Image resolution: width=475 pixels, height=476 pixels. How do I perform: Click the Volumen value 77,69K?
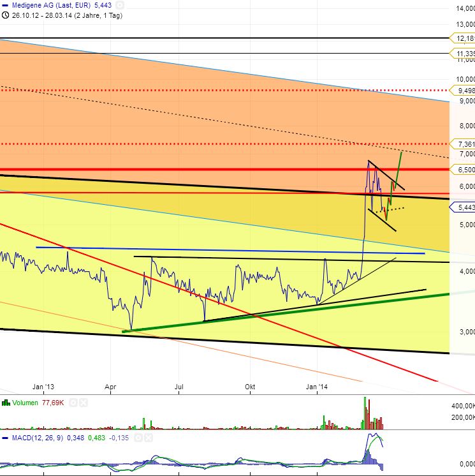click(53, 403)
